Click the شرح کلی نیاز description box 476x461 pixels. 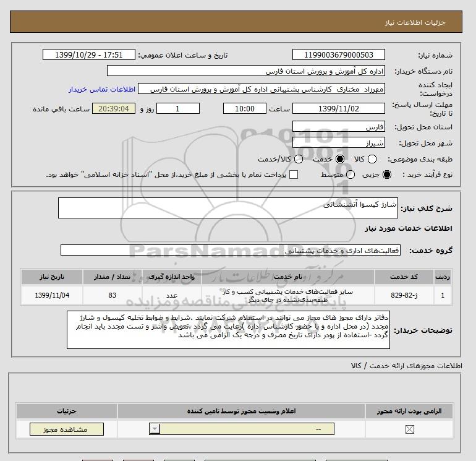click(x=228, y=208)
